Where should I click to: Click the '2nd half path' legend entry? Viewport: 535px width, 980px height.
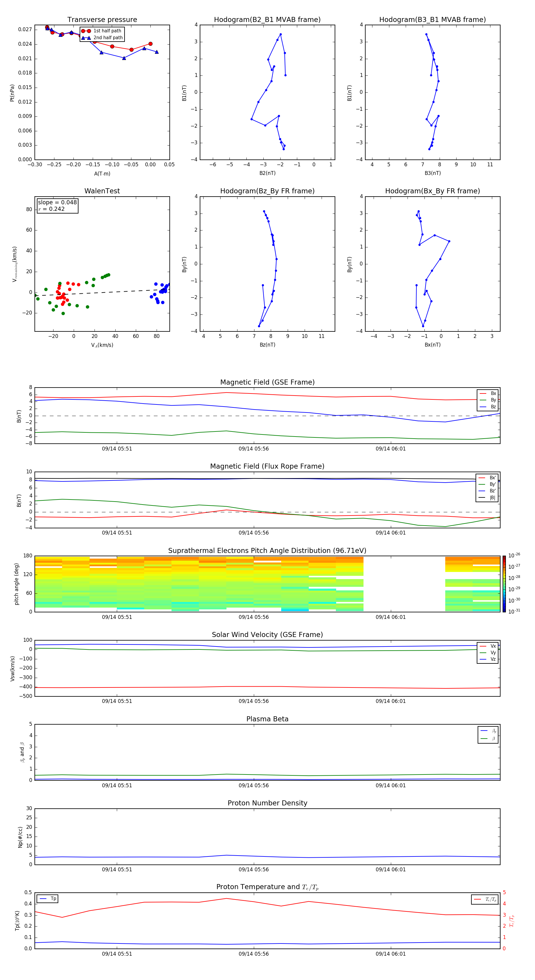pyautogui.click(x=102, y=38)
